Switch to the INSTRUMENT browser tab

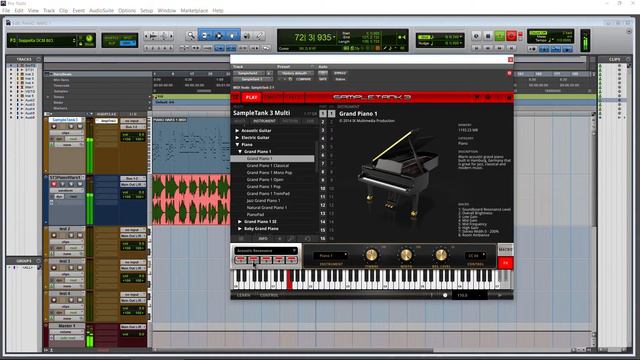264,121
